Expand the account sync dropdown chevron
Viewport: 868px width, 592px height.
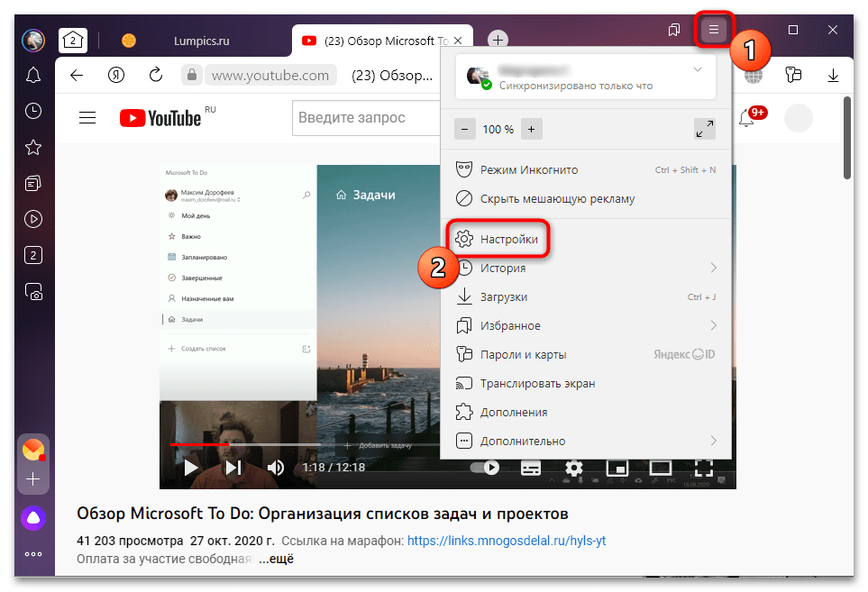tap(697, 69)
